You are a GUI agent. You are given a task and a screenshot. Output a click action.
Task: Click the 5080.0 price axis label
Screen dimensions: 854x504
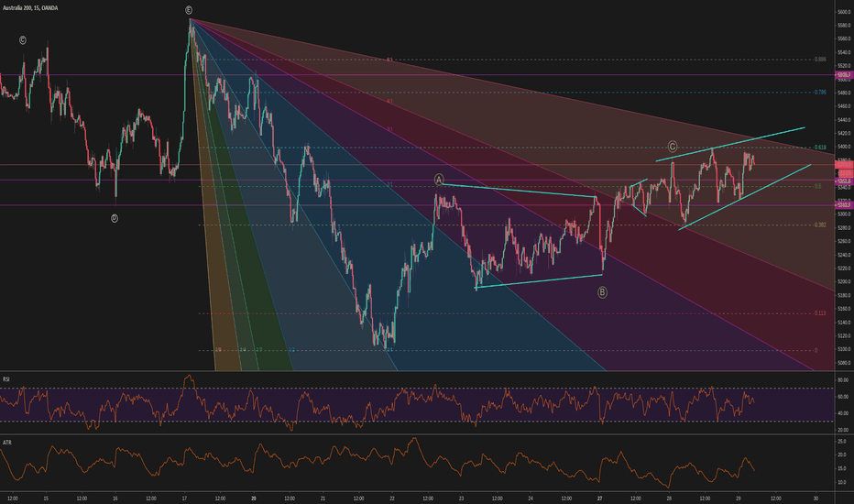pyautogui.click(x=844, y=363)
